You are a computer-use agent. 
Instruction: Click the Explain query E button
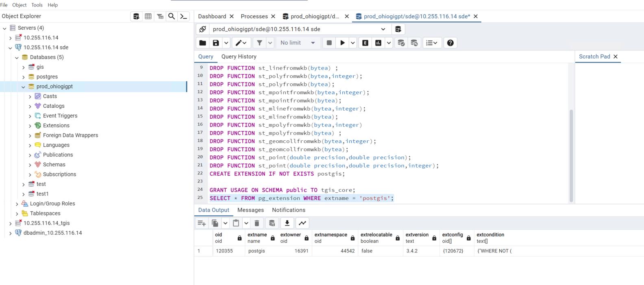365,43
